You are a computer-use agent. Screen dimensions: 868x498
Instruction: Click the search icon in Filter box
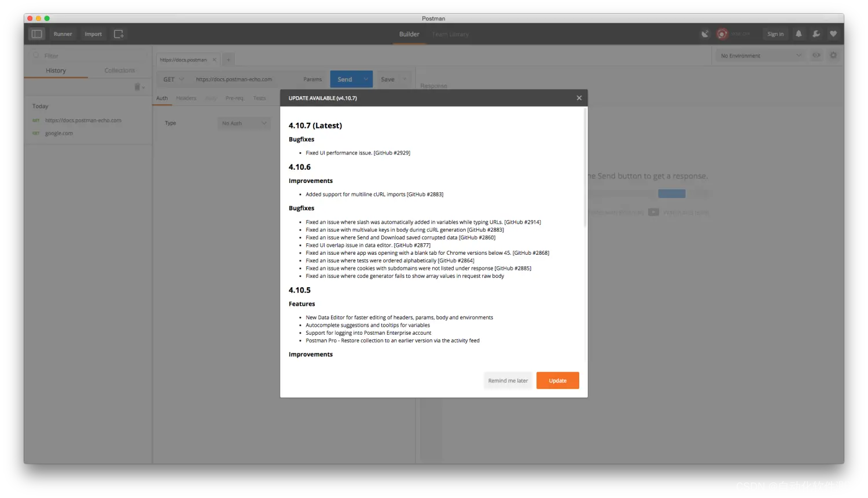point(36,56)
